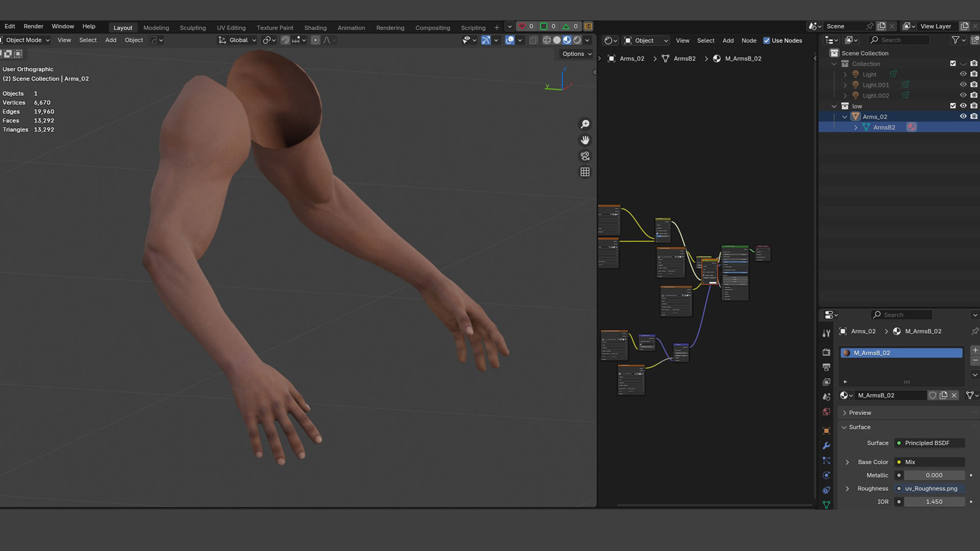980x551 pixels.
Task: Add a material slot with the plus button
Action: 975,350
